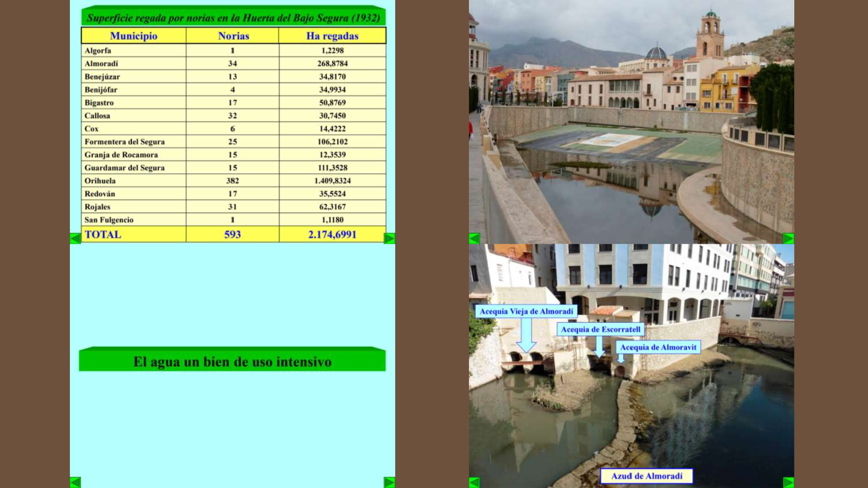Click the 'Redován' municipality cell
Viewport: 868px width, 488px height.
pyautogui.click(x=133, y=194)
